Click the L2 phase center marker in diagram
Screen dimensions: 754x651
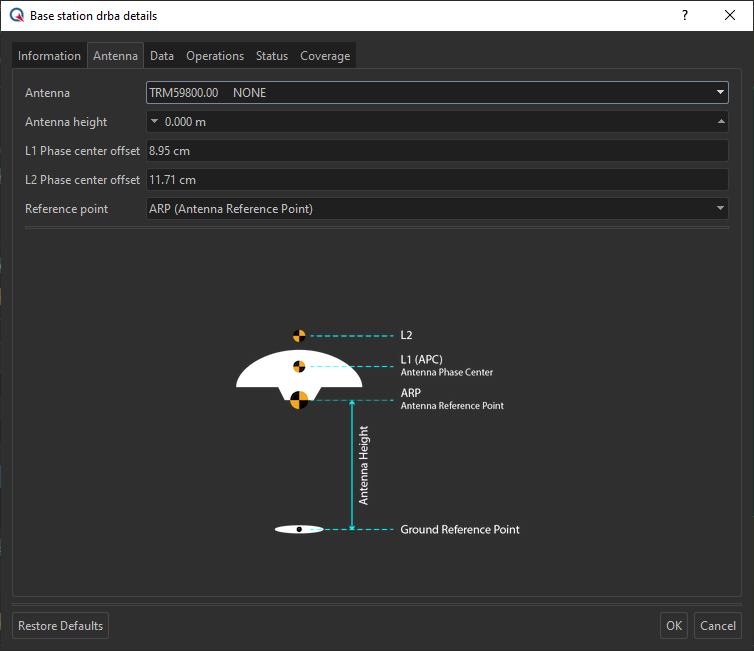pyautogui.click(x=298, y=336)
